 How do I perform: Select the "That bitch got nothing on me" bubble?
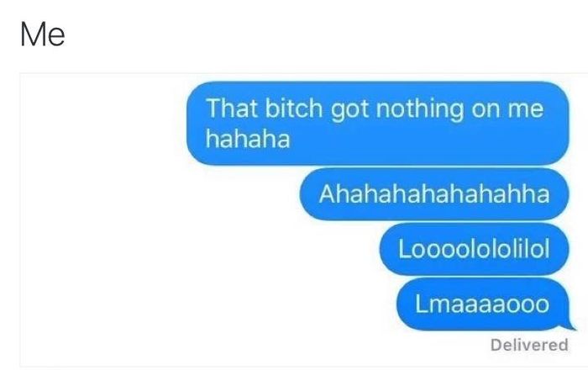tap(378, 123)
